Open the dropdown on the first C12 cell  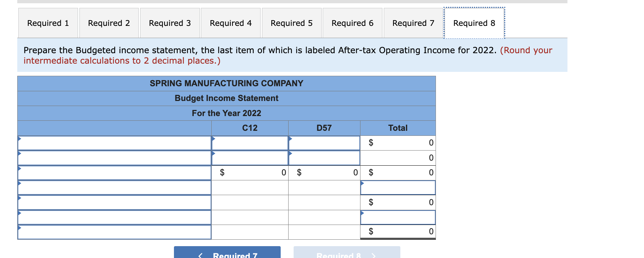tap(249, 143)
